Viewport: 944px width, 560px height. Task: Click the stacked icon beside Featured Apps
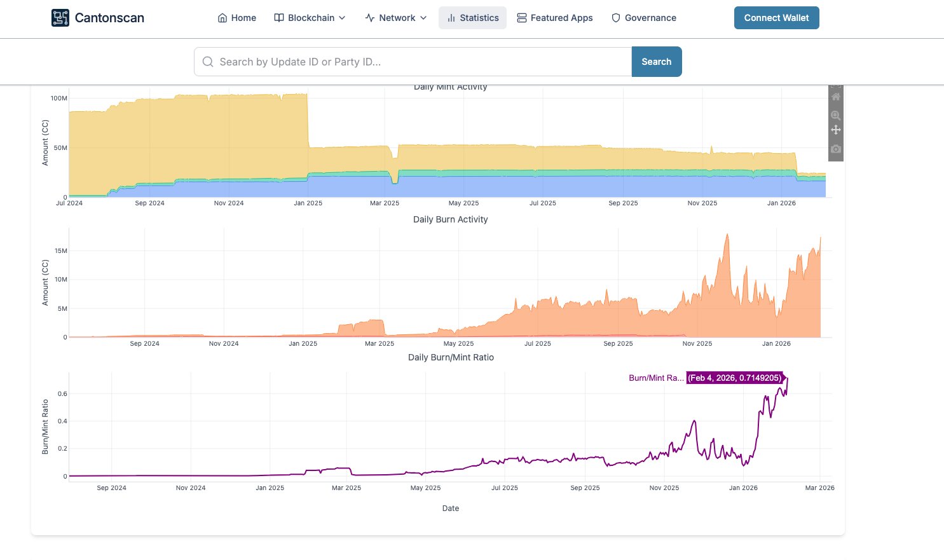tap(521, 18)
